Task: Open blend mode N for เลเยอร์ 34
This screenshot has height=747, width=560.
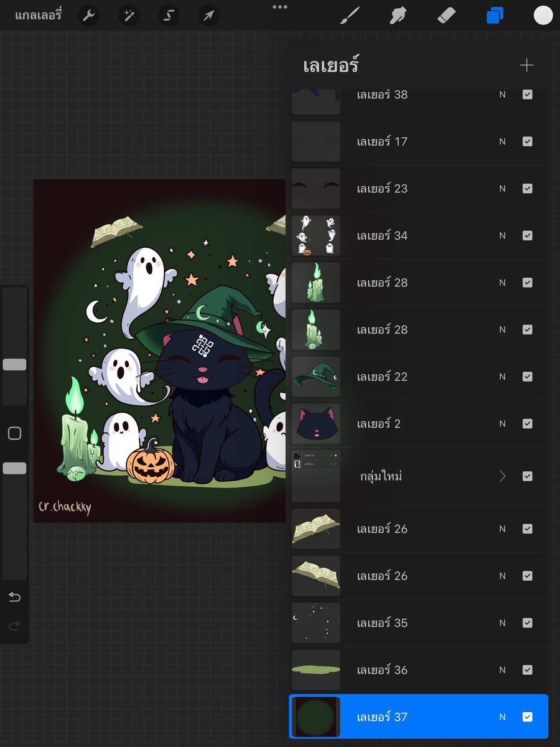Action: (502, 236)
